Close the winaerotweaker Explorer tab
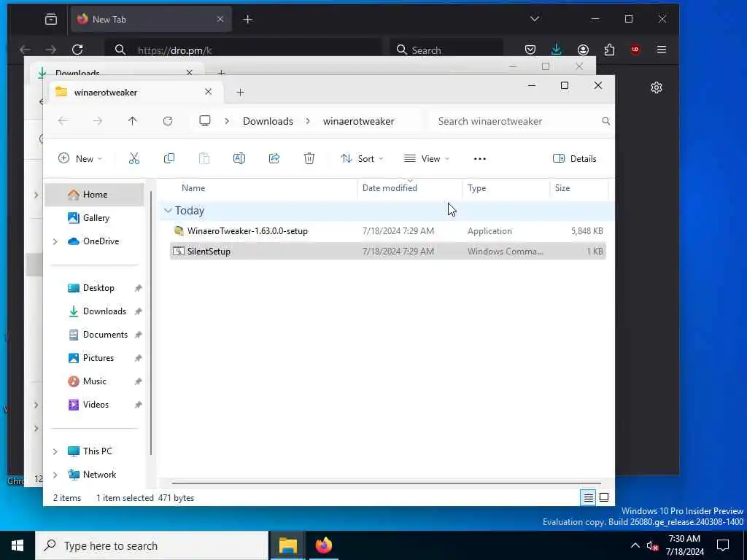 [208, 92]
